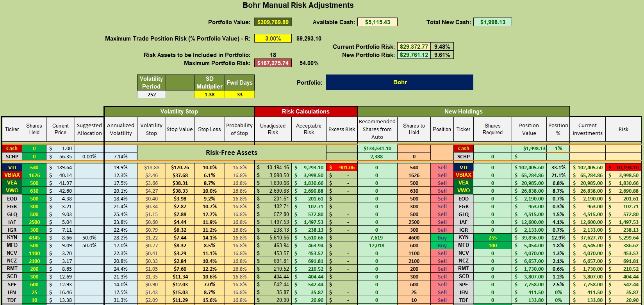Edit the SD Multiplier cell 1.38
The width and height of the screenshot is (644, 305).
[x=209, y=94]
